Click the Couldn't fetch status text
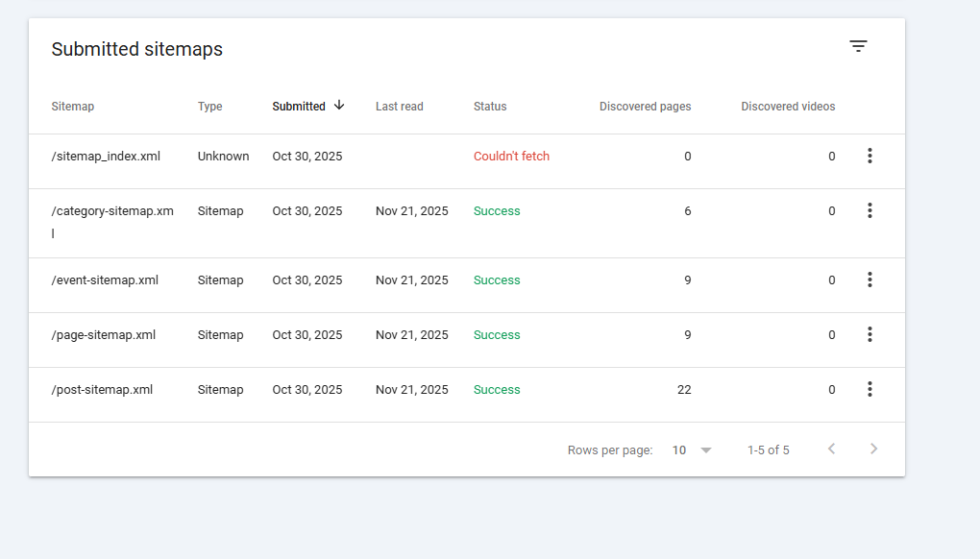980x559 pixels. coord(511,157)
